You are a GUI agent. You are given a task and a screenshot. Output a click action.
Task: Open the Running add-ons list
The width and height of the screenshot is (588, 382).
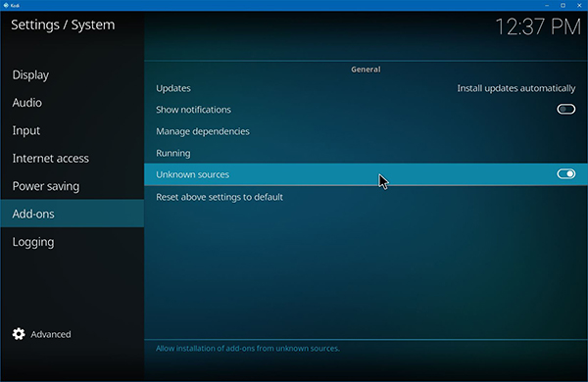366,153
